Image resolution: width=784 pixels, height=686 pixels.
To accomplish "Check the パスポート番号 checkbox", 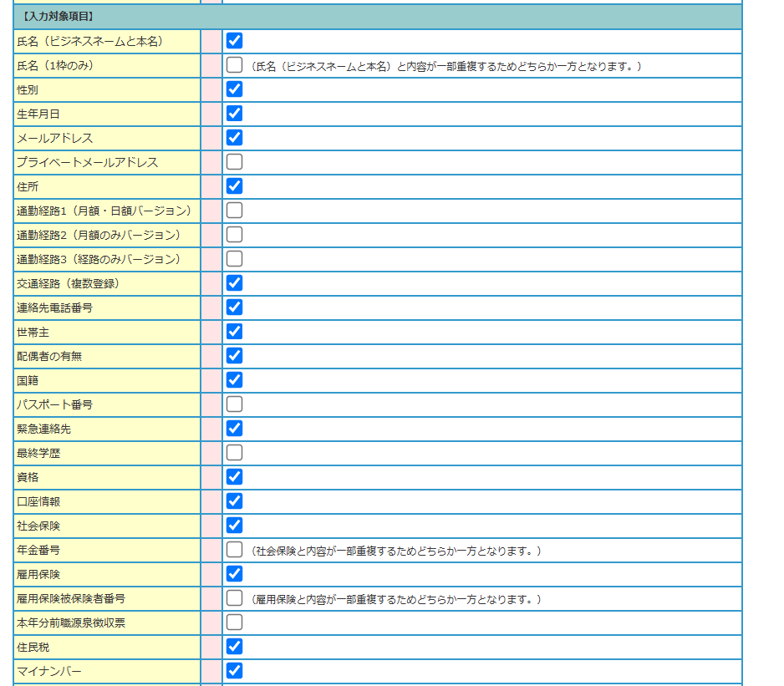I will tap(235, 404).
